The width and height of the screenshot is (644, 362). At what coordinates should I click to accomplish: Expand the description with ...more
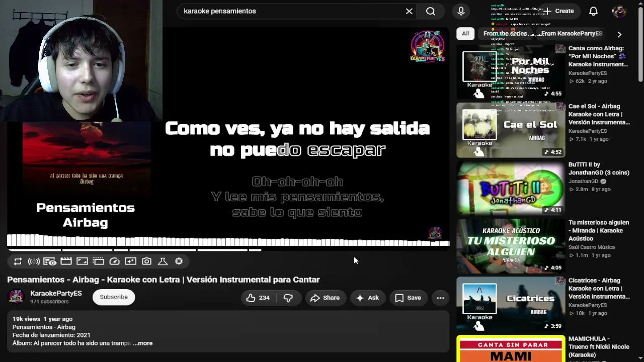[x=143, y=343]
